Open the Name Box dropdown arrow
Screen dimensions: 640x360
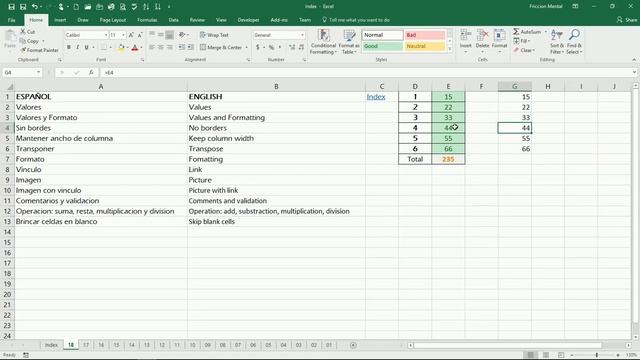click(x=38, y=72)
